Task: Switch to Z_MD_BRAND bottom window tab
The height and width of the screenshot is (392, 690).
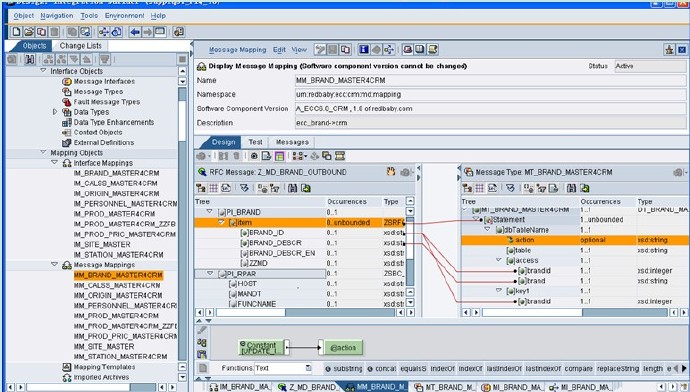Action: pos(307,387)
